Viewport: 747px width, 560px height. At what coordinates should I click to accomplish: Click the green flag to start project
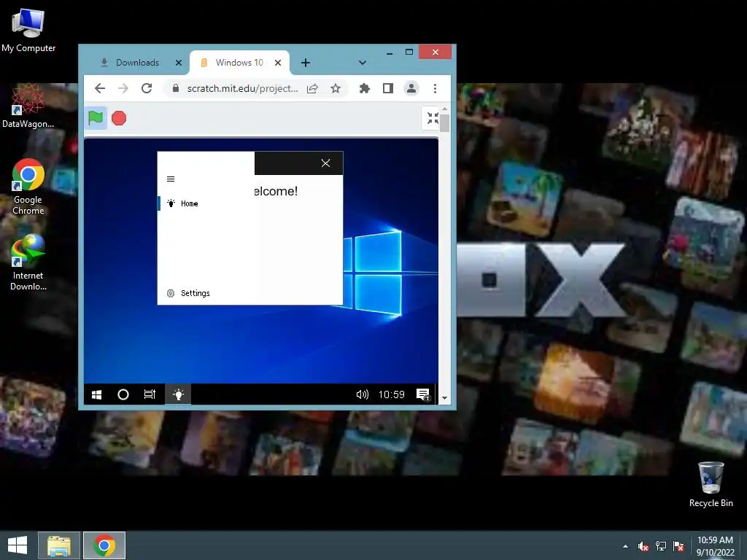96,117
